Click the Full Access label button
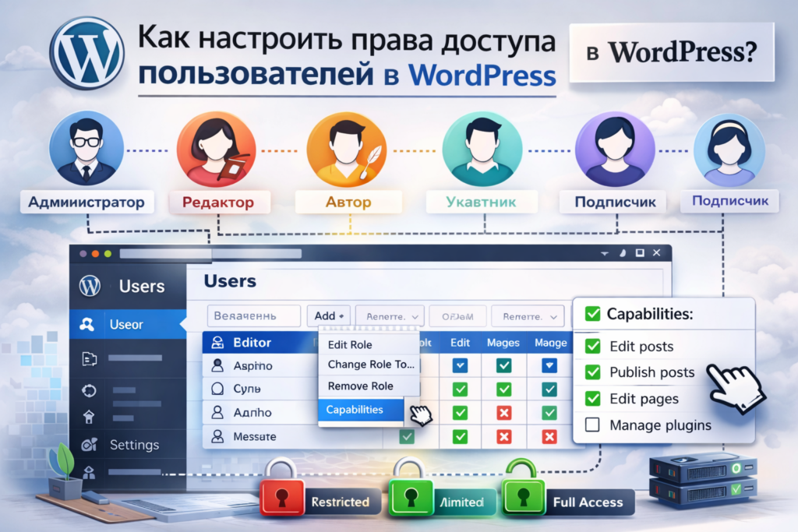Viewport: 798px width, 532px height. click(x=588, y=502)
